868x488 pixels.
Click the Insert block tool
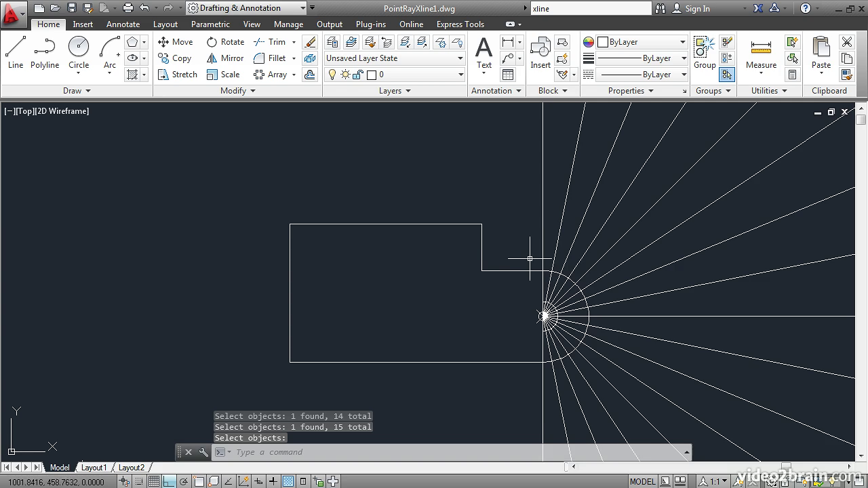click(x=540, y=53)
